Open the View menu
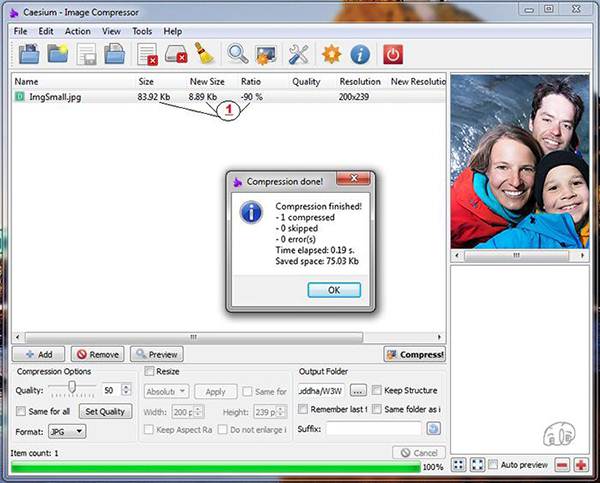Image resolution: width=600 pixels, height=483 pixels. point(111,31)
